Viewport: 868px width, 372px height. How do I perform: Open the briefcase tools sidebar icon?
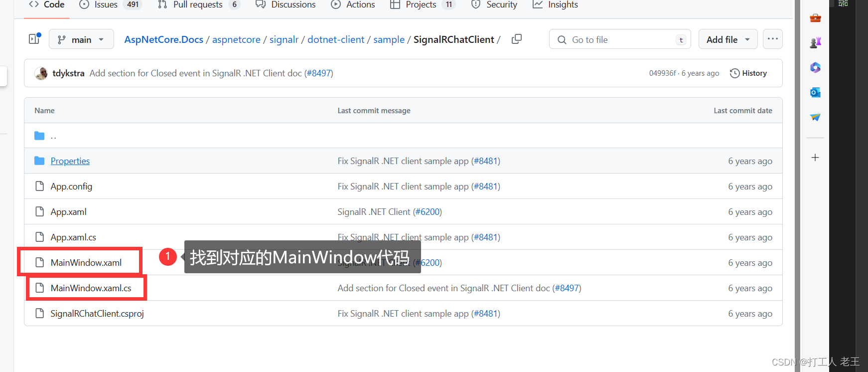tap(815, 18)
